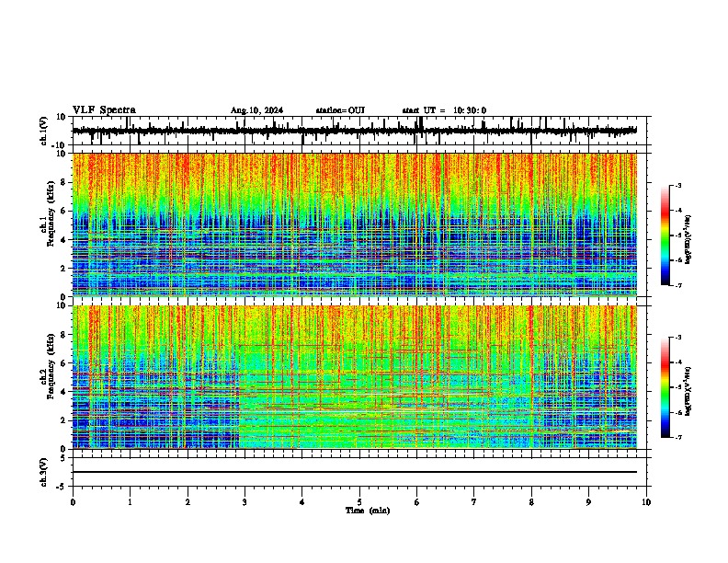Click the time axis tick label "5"
Screen dimensions: 728x563
[359, 502]
